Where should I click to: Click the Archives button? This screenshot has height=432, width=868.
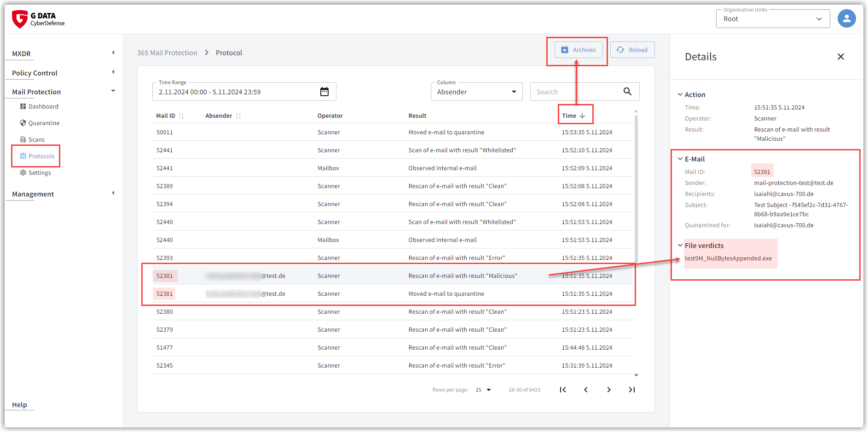pyautogui.click(x=579, y=50)
